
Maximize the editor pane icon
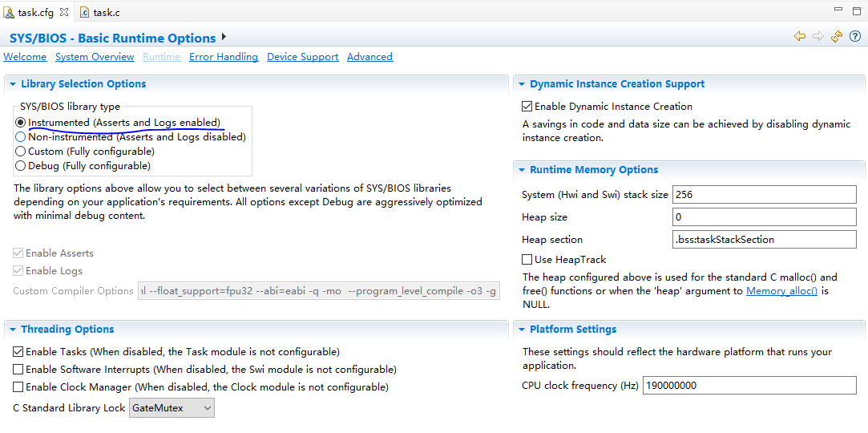coord(856,10)
